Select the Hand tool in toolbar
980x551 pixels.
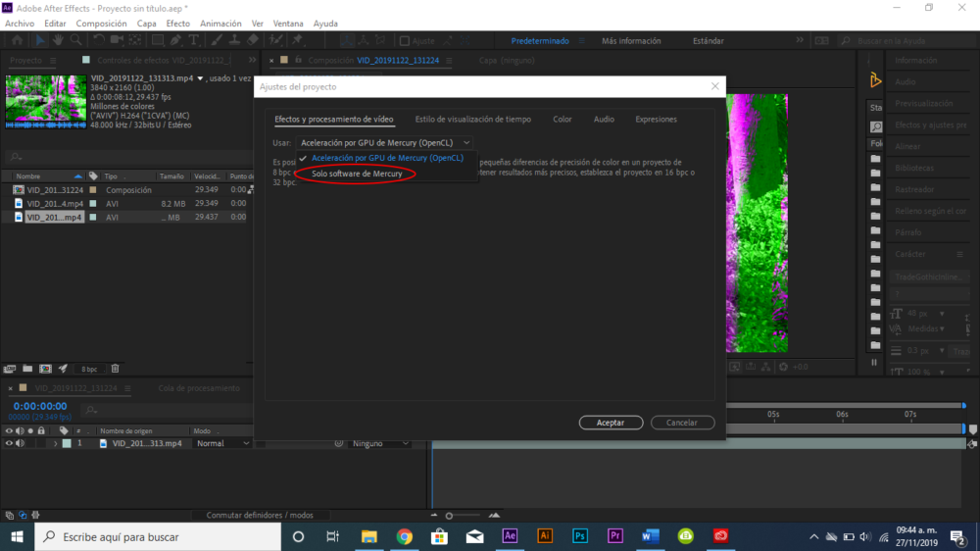click(x=59, y=41)
